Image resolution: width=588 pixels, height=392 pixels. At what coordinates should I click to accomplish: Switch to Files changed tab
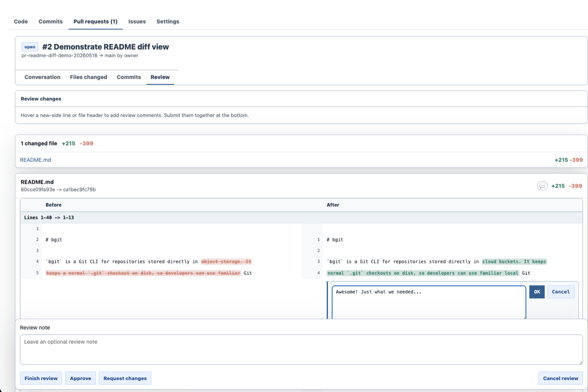(88, 77)
